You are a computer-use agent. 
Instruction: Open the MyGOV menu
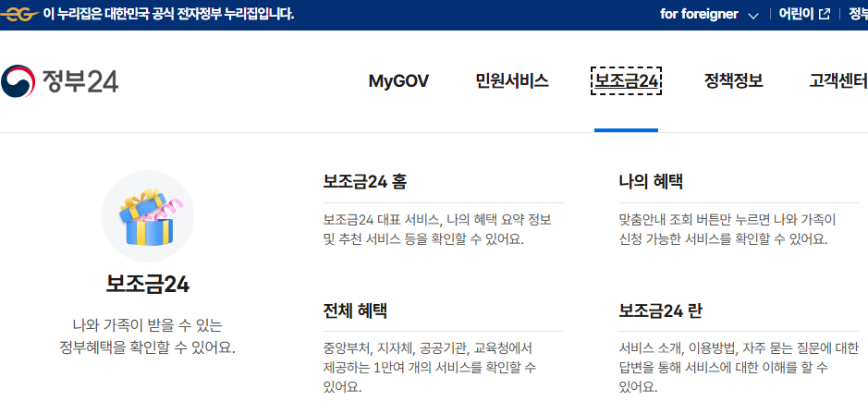click(x=398, y=81)
